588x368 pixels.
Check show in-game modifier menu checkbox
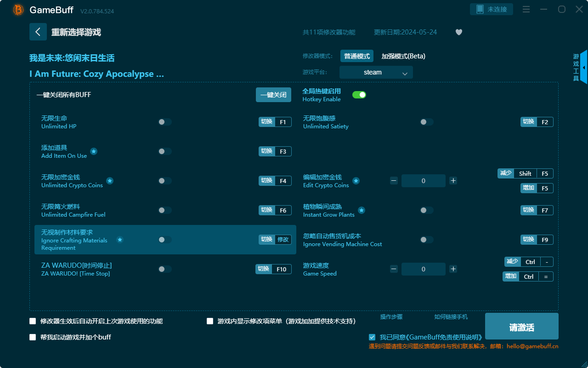pyautogui.click(x=210, y=321)
